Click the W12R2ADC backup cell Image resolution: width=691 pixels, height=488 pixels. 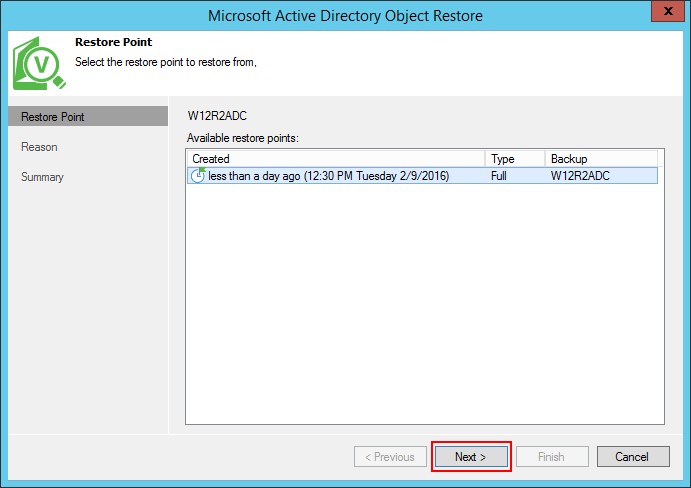click(x=580, y=176)
